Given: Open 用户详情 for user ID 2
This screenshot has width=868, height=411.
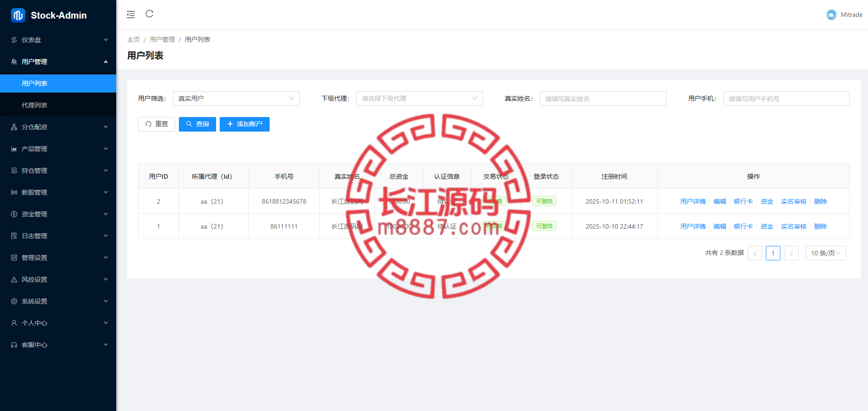Looking at the screenshot, I should click(x=693, y=201).
